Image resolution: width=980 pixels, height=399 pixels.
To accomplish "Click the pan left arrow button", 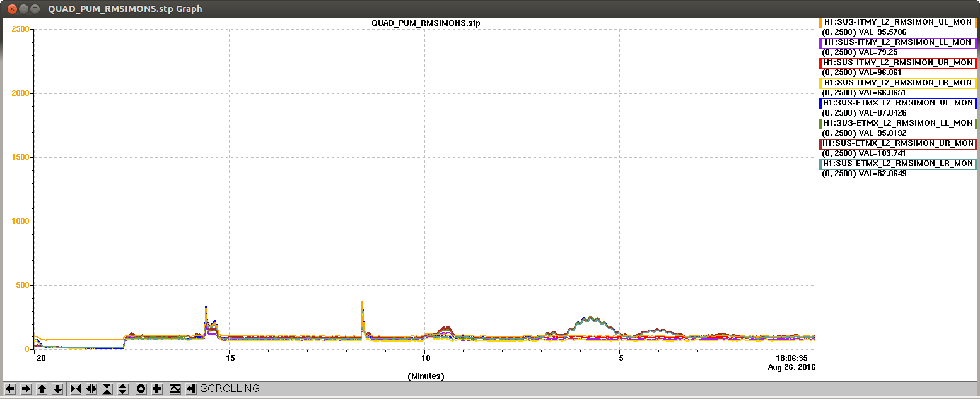I will [x=11, y=389].
